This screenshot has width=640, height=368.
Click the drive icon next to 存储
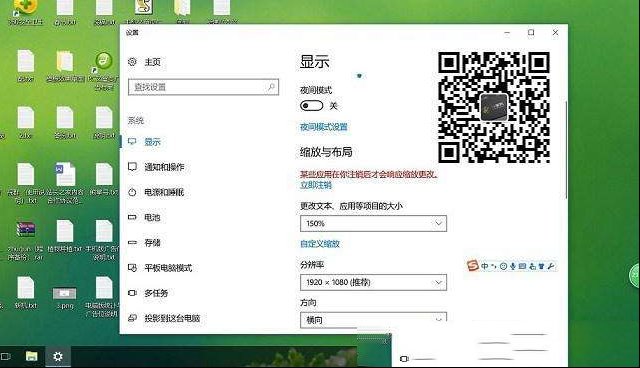click(x=132, y=242)
